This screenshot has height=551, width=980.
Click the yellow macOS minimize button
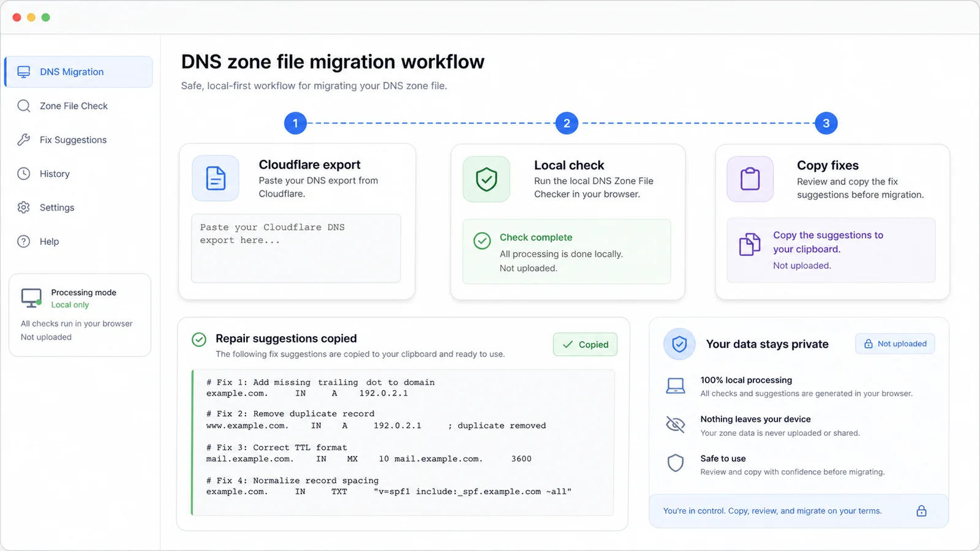tap(31, 17)
